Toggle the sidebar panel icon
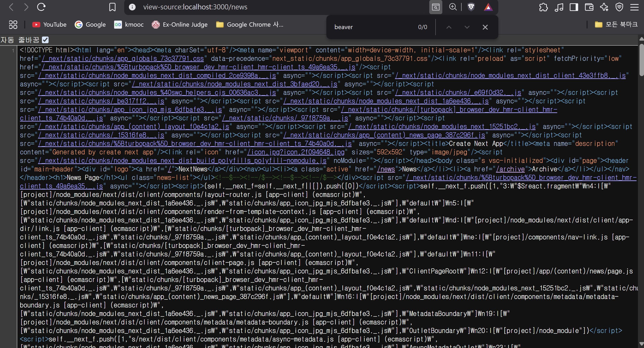The width and height of the screenshot is (644, 348). (574, 7)
